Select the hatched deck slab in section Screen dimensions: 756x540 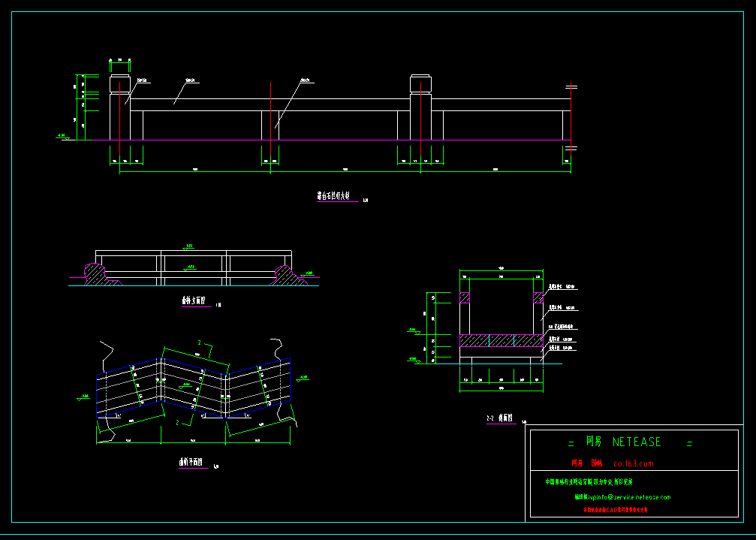500,340
